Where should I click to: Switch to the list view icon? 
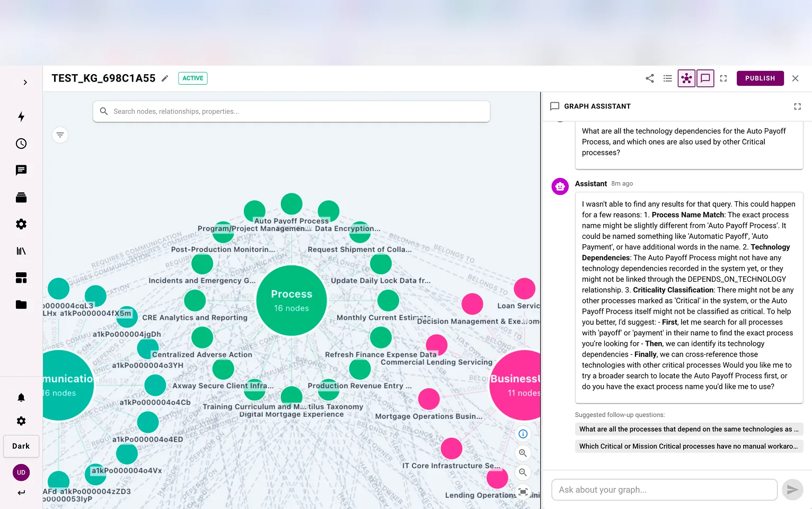668,78
